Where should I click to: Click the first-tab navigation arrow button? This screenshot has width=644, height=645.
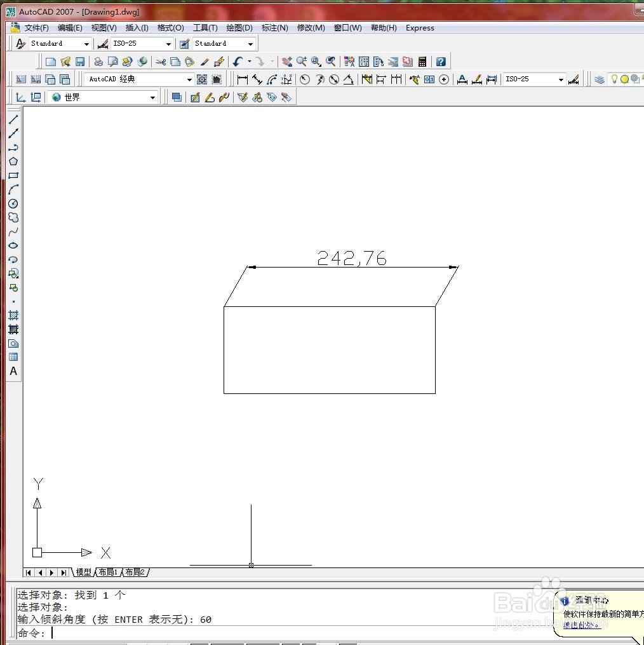click(29, 573)
